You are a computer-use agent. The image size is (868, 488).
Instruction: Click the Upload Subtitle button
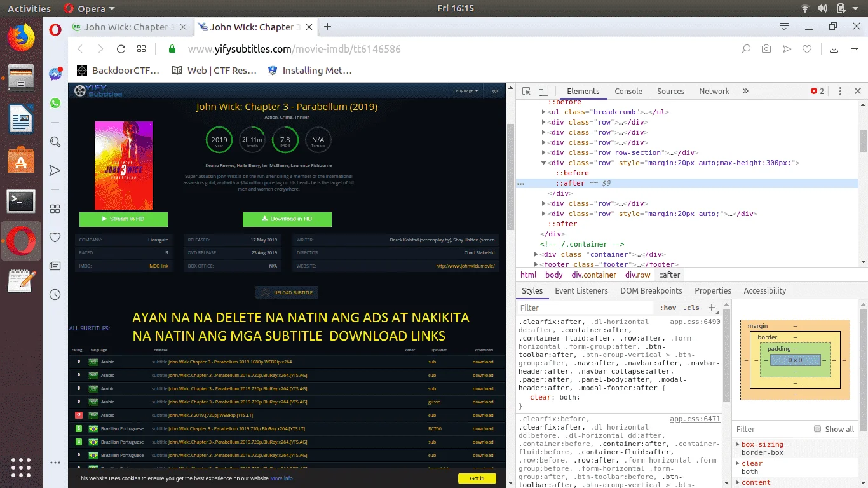pyautogui.click(x=287, y=292)
